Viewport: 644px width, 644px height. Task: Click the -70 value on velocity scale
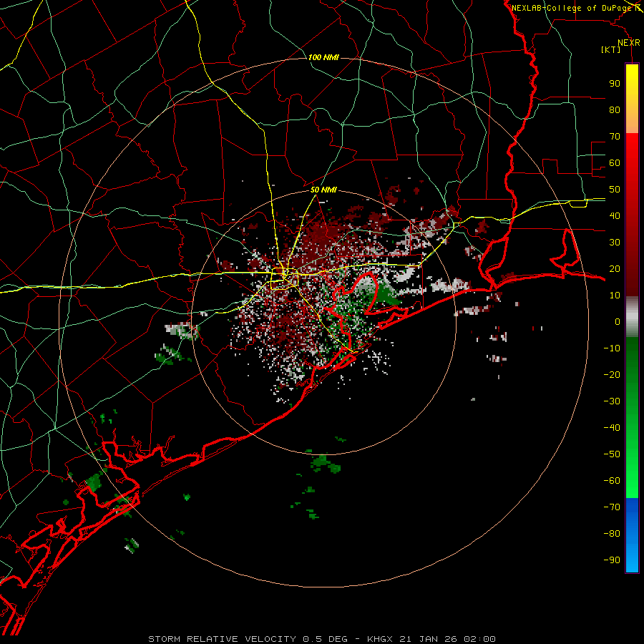pyautogui.click(x=612, y=507)
